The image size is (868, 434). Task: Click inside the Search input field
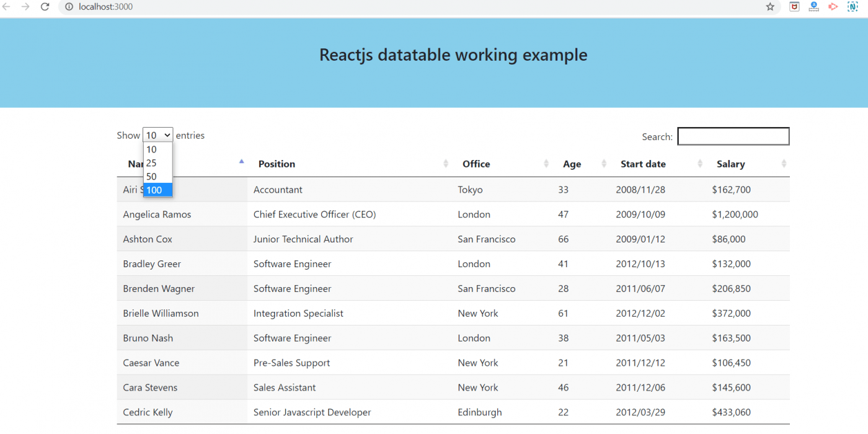(733, 136)
